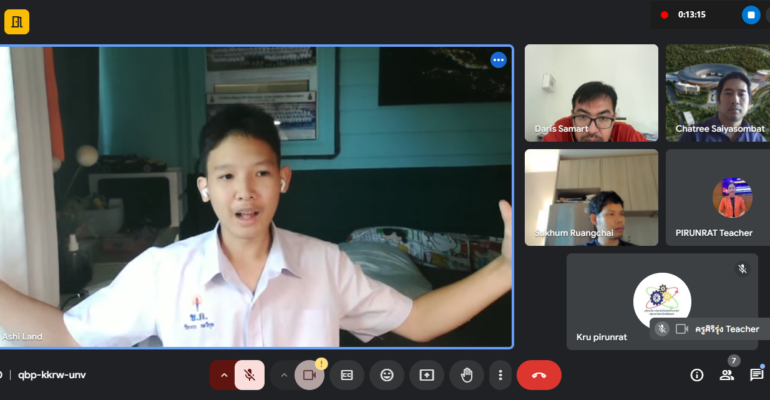Click the meeting code qbp-kkrw-unv
Viewport: 770px width, 400px height.
(x=52, y=375)
